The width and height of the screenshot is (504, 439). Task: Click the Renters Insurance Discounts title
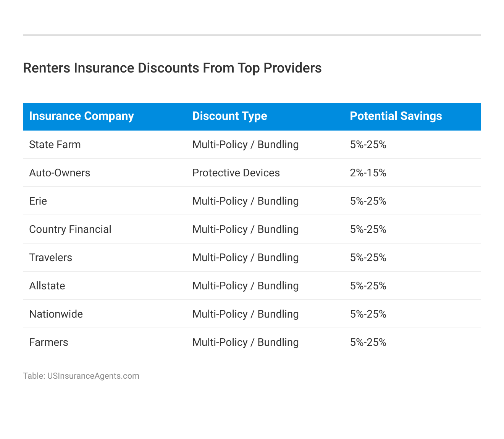pos(172,68)
